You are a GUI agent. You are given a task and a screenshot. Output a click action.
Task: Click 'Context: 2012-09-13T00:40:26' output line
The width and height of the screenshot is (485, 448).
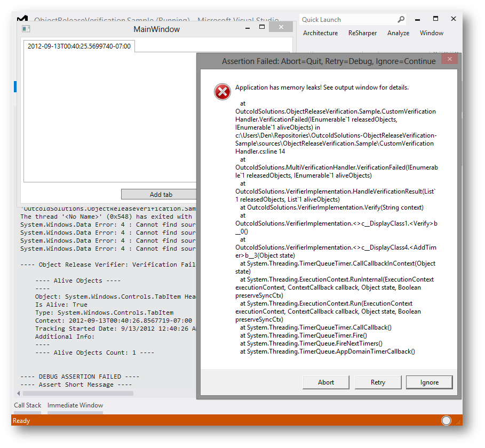(114, 321)
